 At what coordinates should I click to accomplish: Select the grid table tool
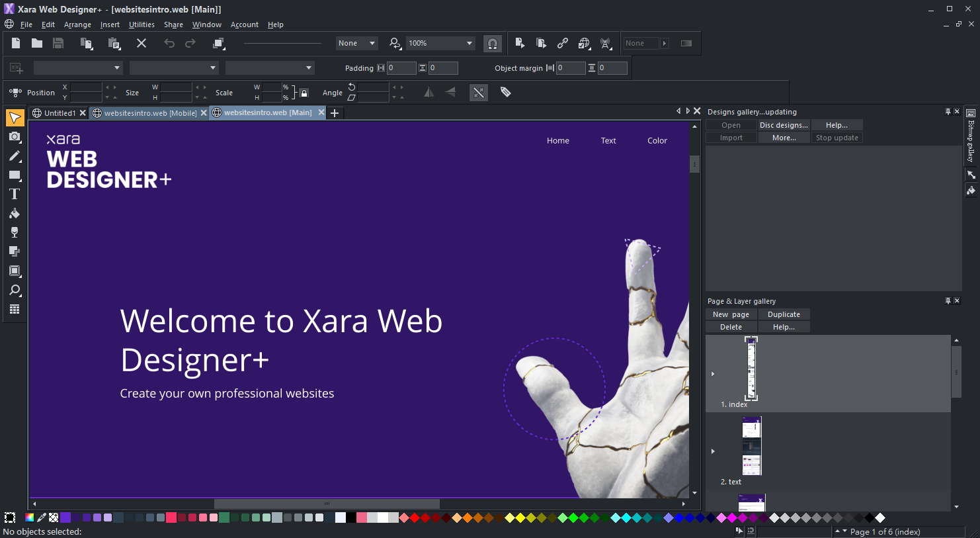coord(15,309)
